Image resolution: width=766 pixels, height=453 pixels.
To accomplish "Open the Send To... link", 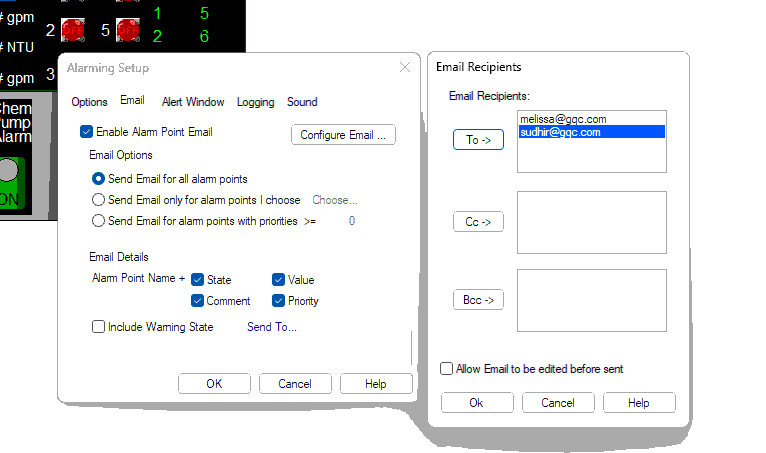I will point(272,327).
